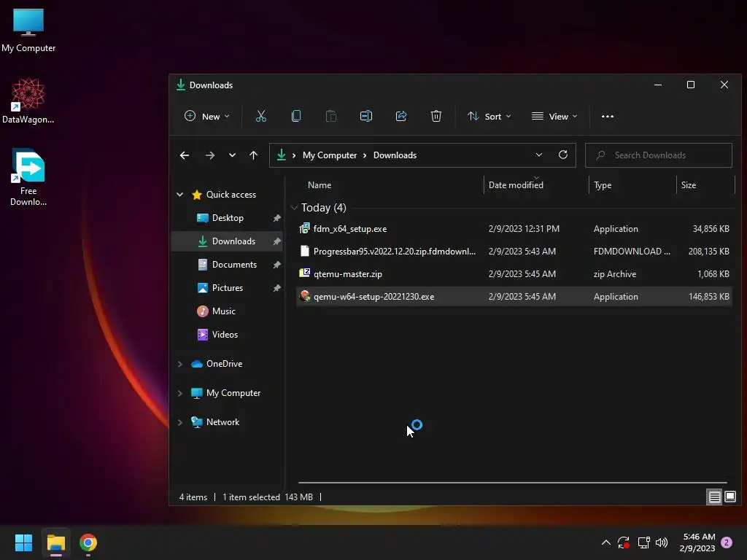Collapse the Quick access tree
The image size is (747, 560).
180,194
